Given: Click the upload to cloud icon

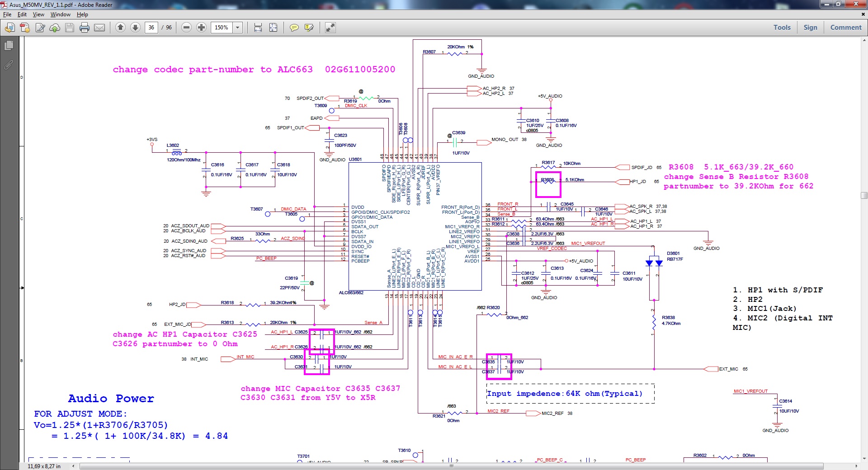Looking at the screenshot, I should (55, 28).
